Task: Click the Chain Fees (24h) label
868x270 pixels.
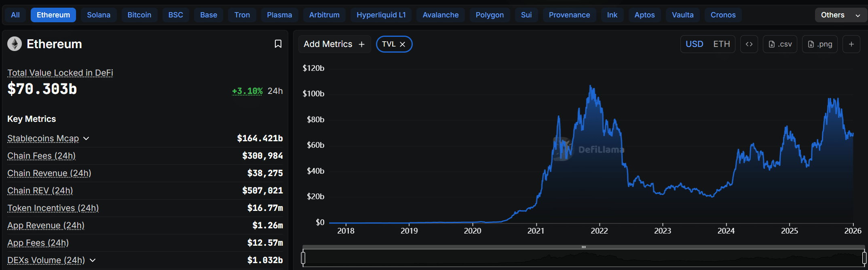Action: click(x=41, y=156)
